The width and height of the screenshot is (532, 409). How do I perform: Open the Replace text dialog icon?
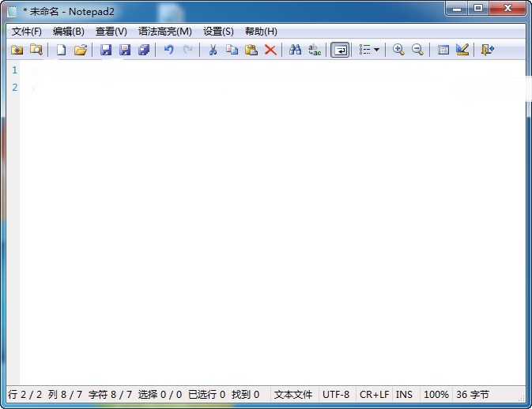click(315, 51)
